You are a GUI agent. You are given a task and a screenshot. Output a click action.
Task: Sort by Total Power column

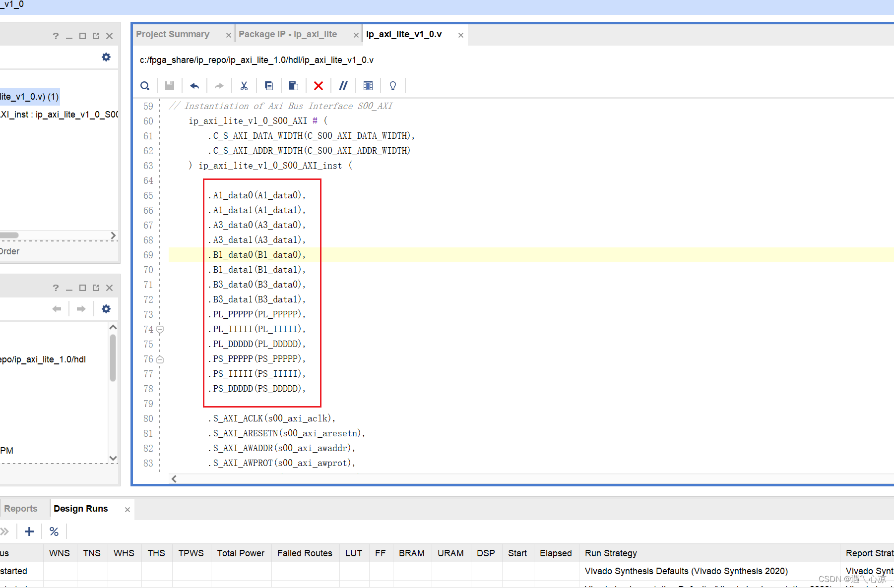[x=241, y=553]
